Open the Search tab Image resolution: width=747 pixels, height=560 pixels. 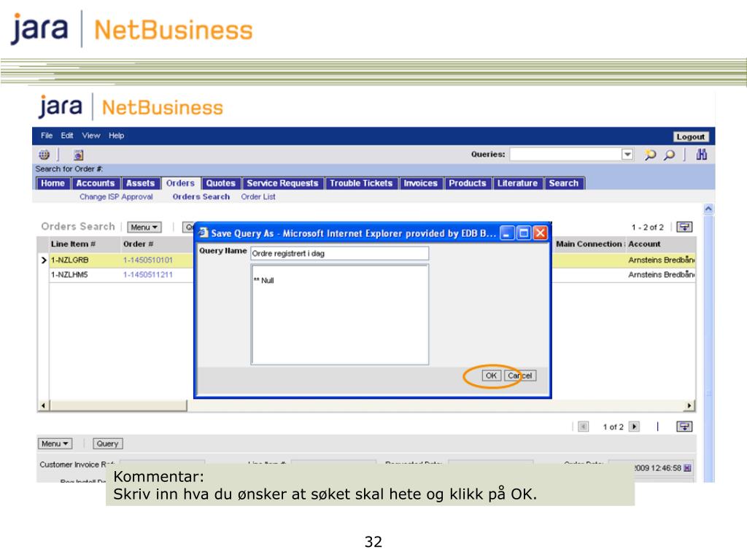pos(564,183)
